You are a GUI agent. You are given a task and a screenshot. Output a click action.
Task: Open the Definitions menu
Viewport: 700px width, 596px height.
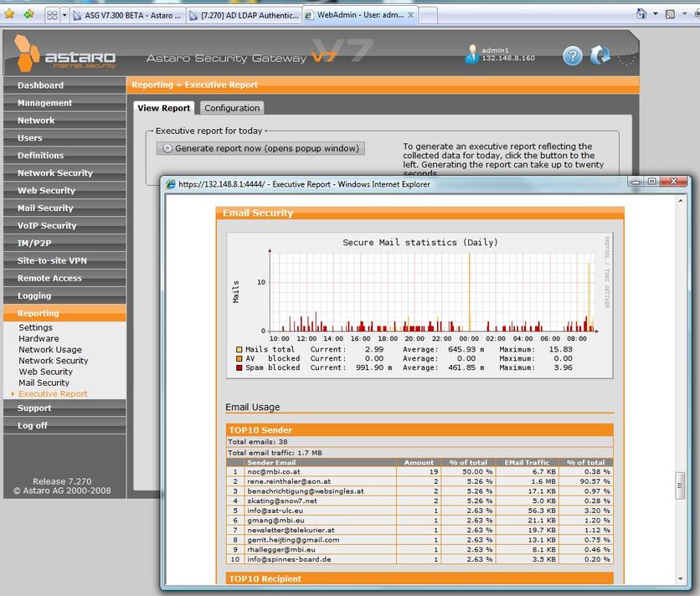click(x=64, y=156)
